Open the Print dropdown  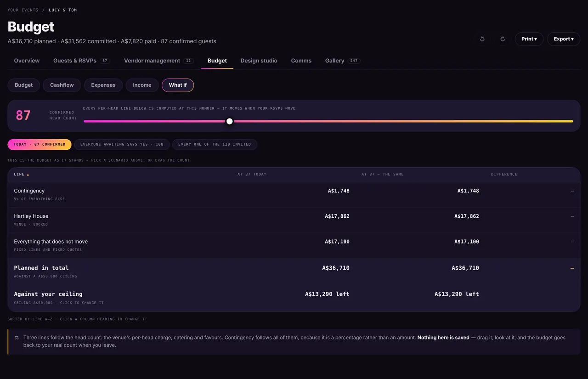click(529, 39)
